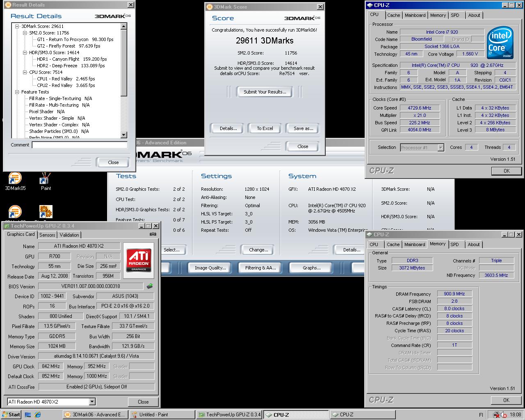Click the BIOS save icon in GPU-Z
This screenshot has width=525, height=420.
150,286
